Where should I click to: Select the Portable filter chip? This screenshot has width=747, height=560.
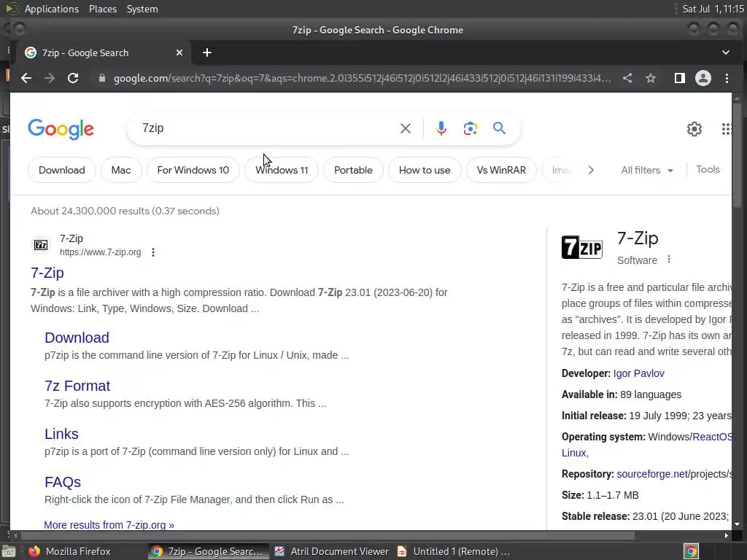click(353, 170)
